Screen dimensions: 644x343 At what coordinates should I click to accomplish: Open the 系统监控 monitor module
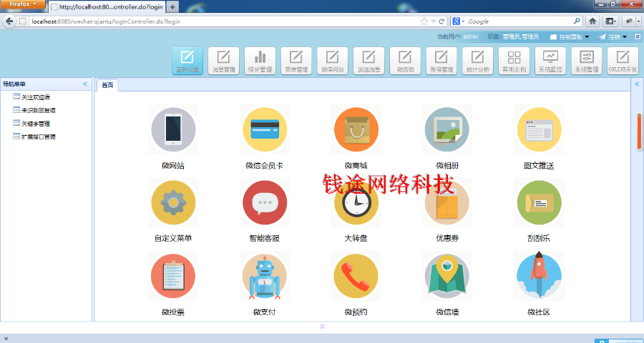pyautogui.click(x=550, y=61)
